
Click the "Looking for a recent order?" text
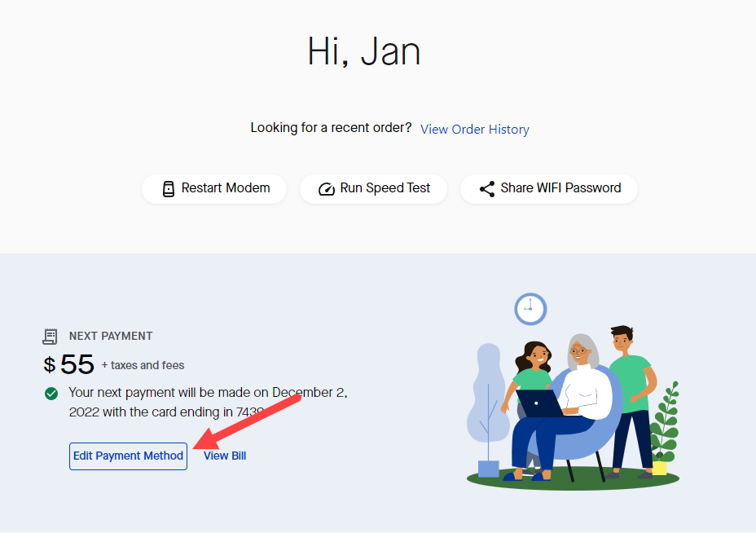pos(331,128)
